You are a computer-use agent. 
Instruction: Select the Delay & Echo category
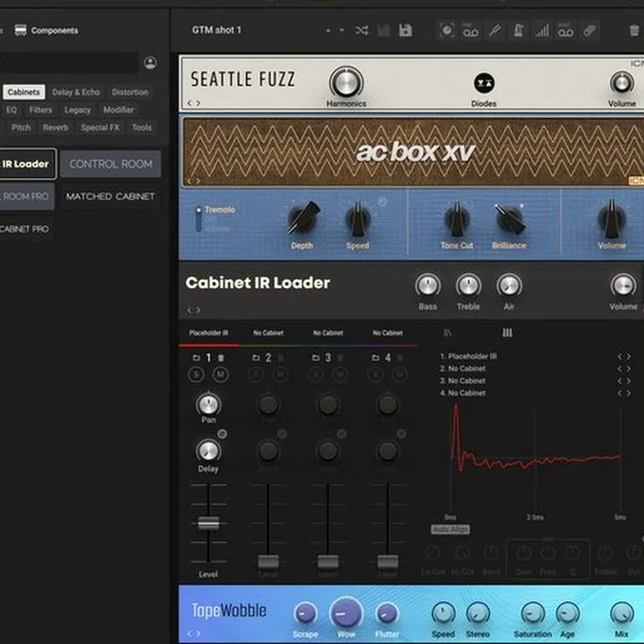pyautogui.click(x=76, y=92)
